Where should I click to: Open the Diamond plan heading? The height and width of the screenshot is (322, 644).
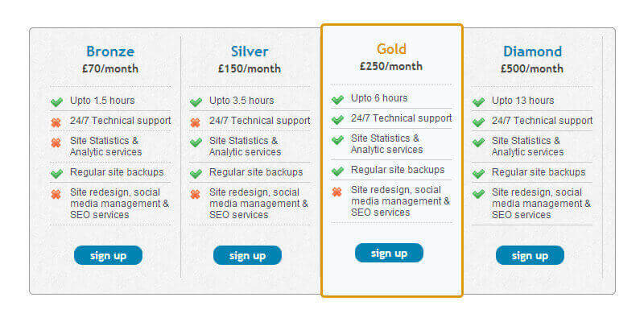pyautogui.click(x=532, y=52)
